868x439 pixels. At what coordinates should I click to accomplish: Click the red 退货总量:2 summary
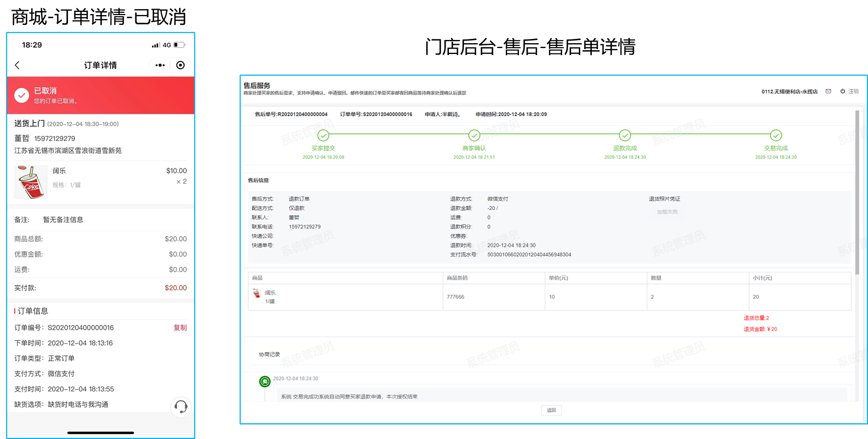pos(756,318)
